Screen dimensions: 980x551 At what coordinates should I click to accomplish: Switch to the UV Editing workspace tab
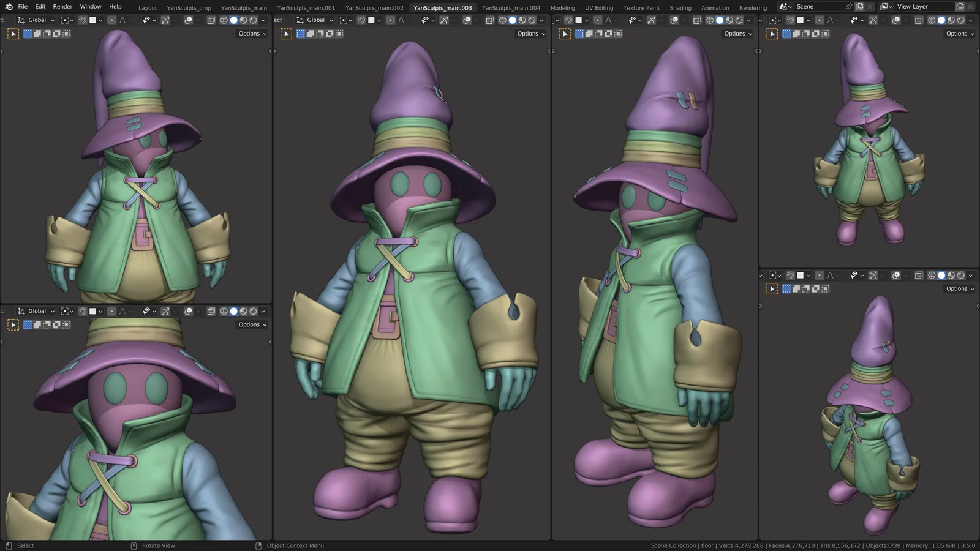pyautogui.click(x=598, y=7)
